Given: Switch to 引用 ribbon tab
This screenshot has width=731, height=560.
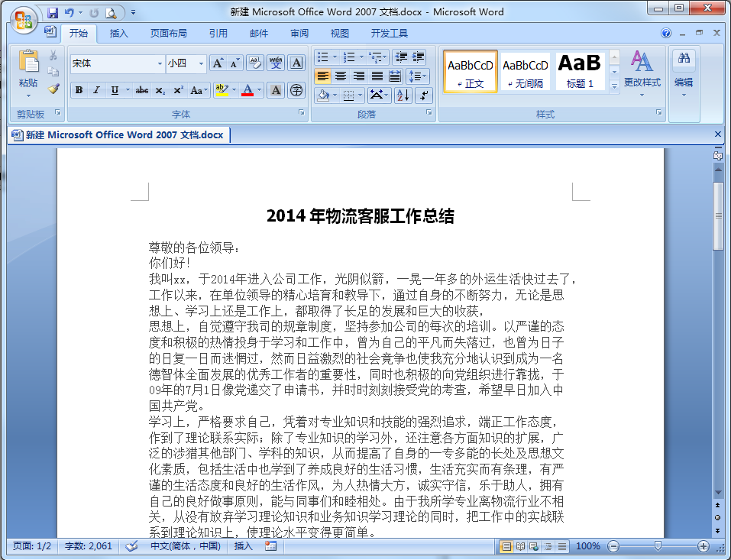Looking at the screenshot, I should pyautogui.click(x=218, y=33).
